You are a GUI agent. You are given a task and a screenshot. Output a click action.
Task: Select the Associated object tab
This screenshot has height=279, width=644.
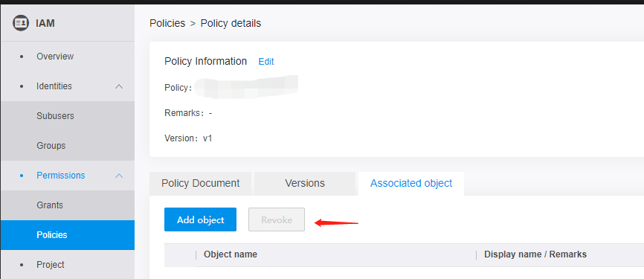[x=411, y=183]
